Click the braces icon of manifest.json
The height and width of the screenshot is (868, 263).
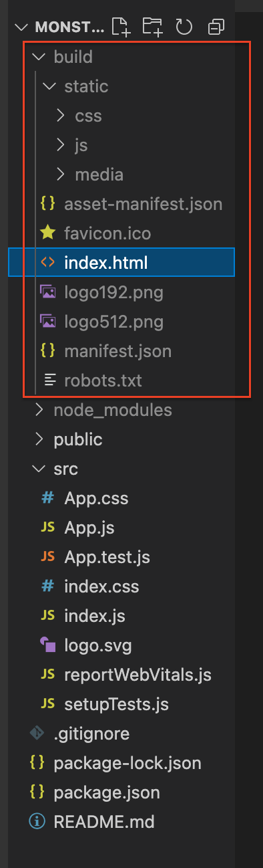[x=48, y=351]
